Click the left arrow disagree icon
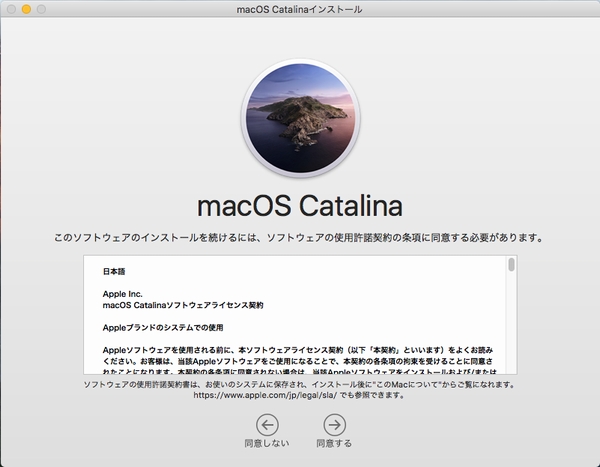Viewport: 600px width, 467px height. 267,425
